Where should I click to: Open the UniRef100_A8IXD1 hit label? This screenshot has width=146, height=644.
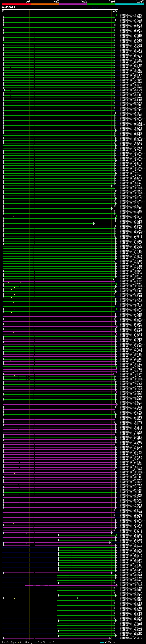point(131,15)
